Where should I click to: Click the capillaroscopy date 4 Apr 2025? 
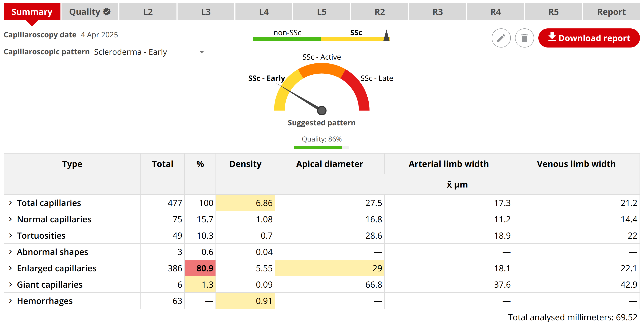click(99, 35)
